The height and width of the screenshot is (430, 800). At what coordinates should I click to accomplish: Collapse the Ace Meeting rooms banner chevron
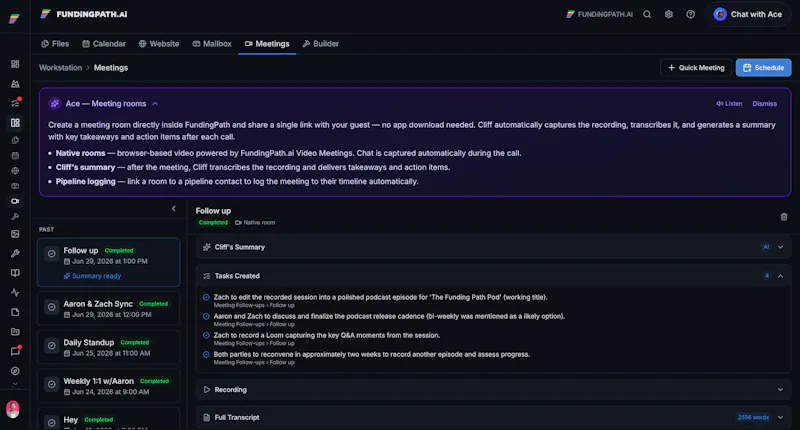(155, 104)
